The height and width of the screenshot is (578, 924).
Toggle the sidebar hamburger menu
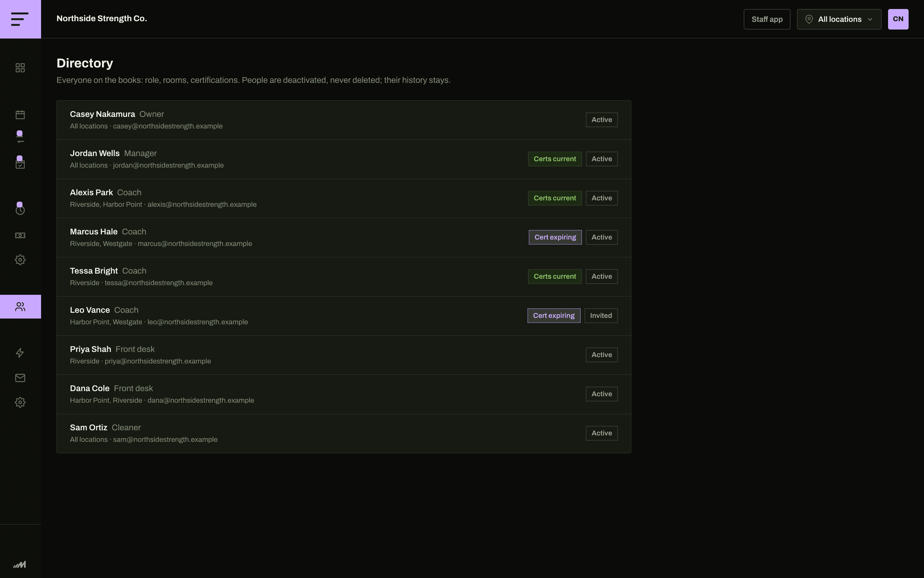point(20,19)
